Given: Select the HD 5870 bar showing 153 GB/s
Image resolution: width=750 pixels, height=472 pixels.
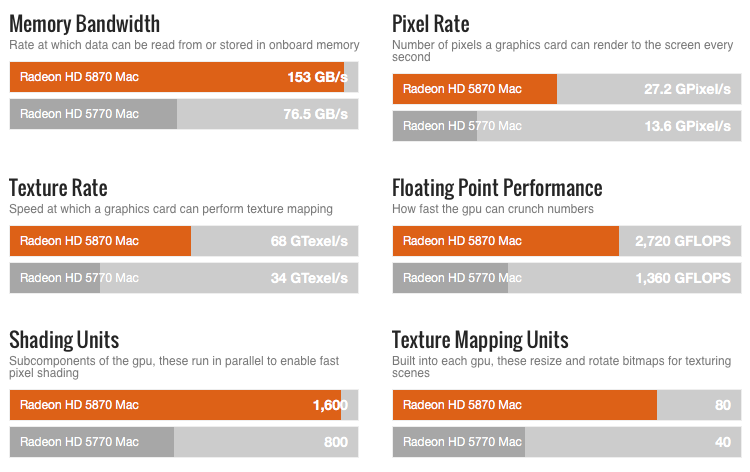Looking at the screenshot, I should 184,77.
